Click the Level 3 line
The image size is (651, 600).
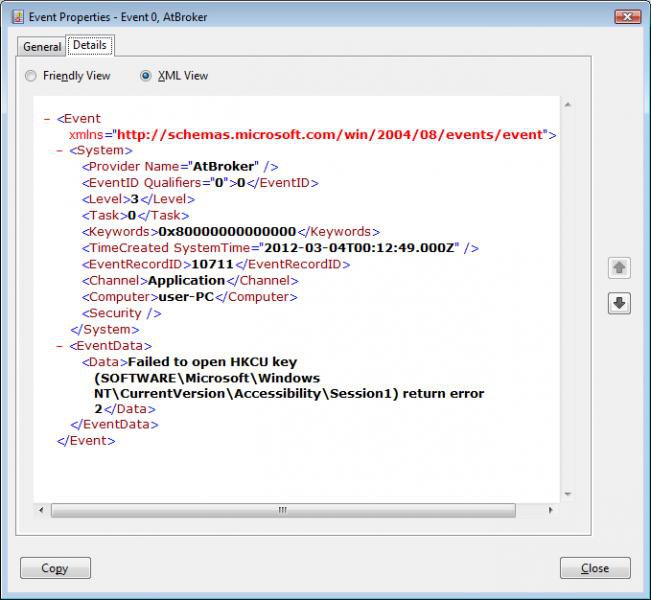click(x=138, y=199)
